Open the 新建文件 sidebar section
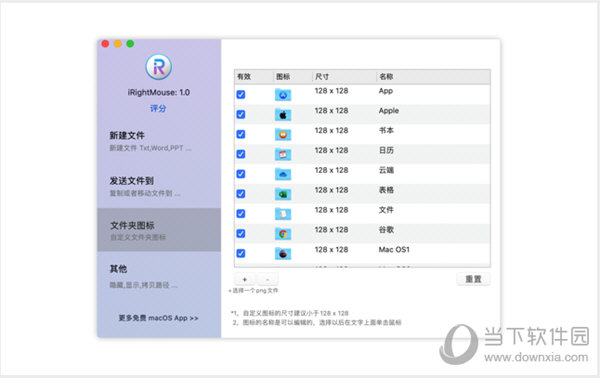The image size is (600, 378). point(159,141)
